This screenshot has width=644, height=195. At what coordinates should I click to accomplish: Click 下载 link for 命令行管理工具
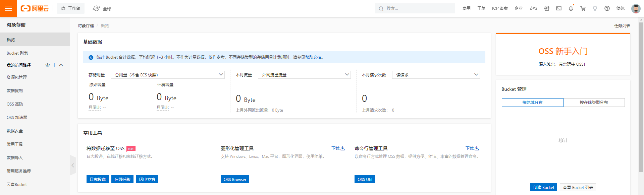472,148
